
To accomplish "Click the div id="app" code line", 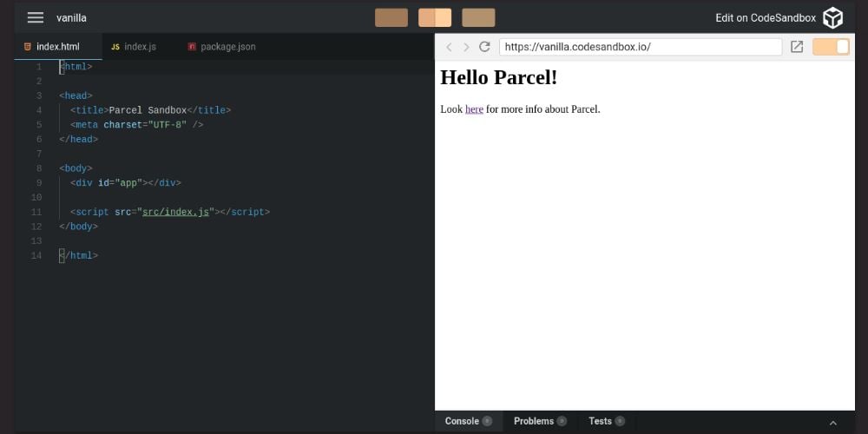I will (x=126, y=182).
